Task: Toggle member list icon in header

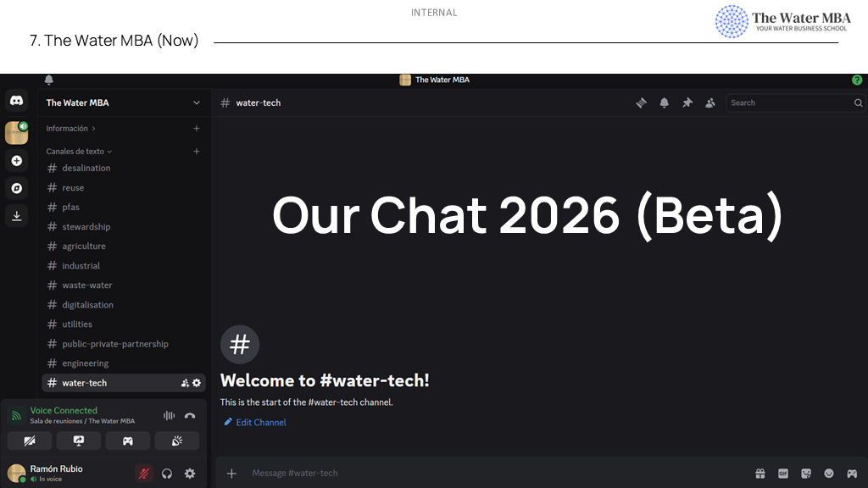Action: (x=710, y=103)
